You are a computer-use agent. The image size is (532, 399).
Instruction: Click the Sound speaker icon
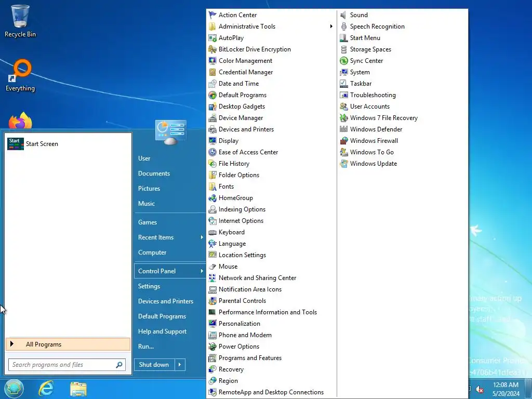click(x=344, y=15)
